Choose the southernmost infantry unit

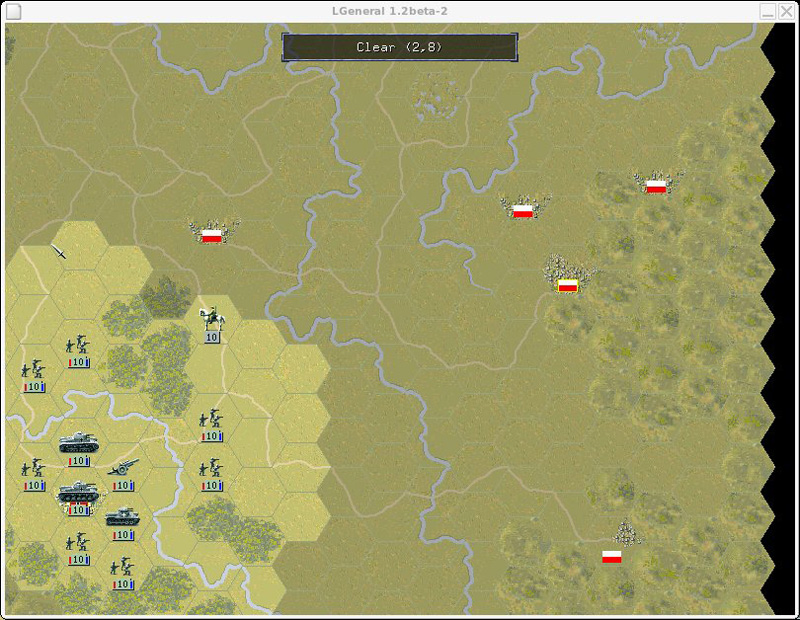pos(123,570)
